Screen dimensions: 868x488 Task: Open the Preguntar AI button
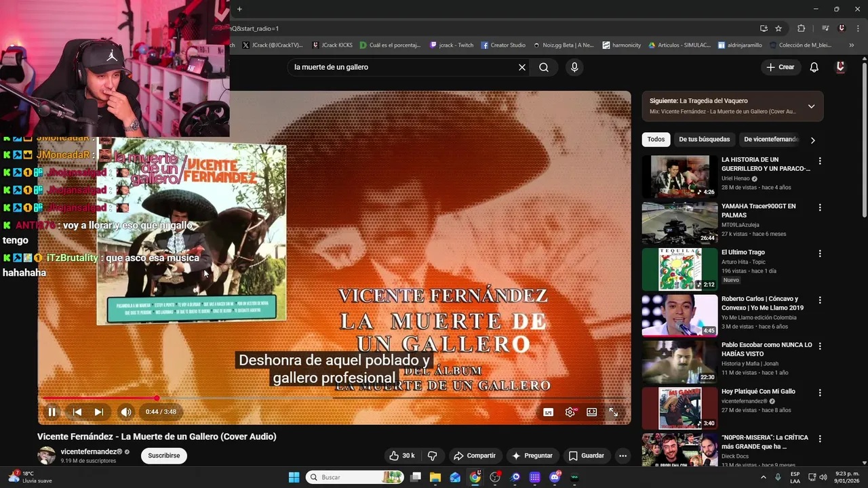(532, 455)
